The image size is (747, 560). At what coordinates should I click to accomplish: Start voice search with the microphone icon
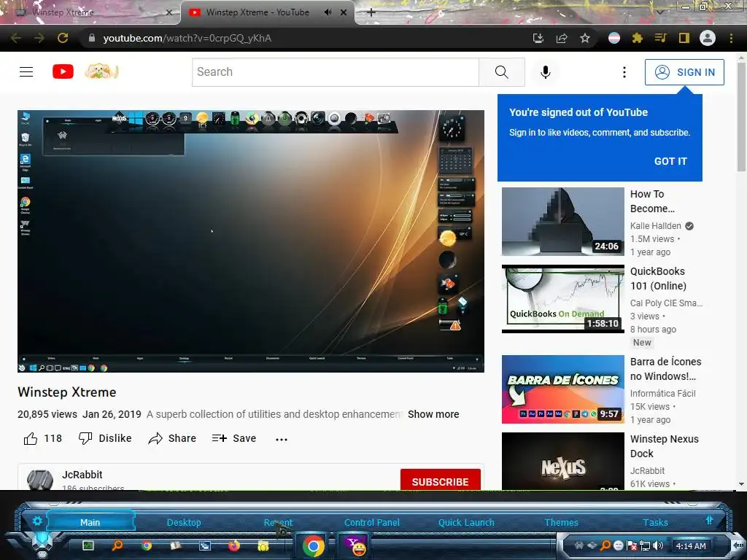[546, 72]
